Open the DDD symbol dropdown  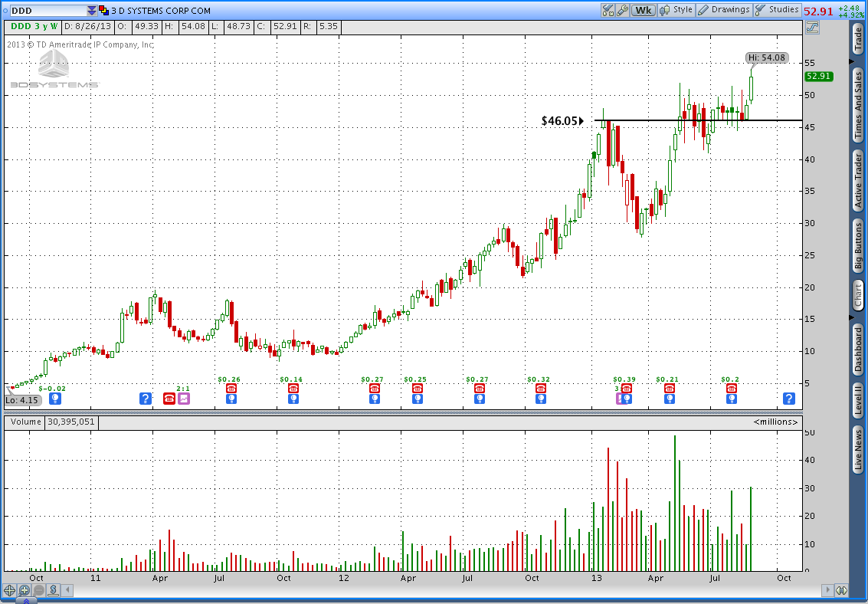coord(93,10)
